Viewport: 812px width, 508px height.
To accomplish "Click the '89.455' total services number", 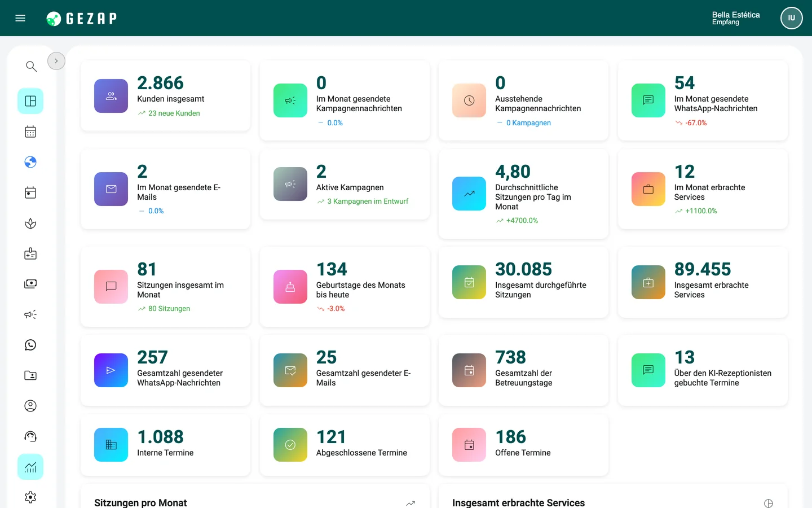I will (703, 269).
